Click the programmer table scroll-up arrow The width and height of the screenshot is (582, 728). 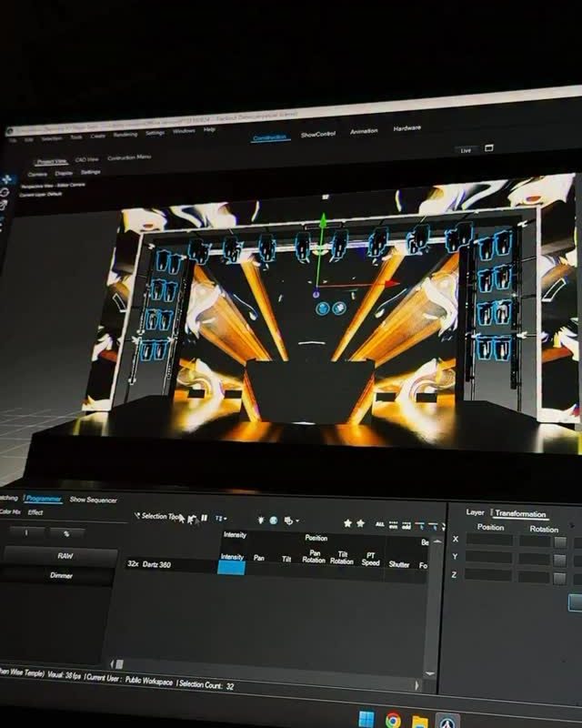coord(436,541)
